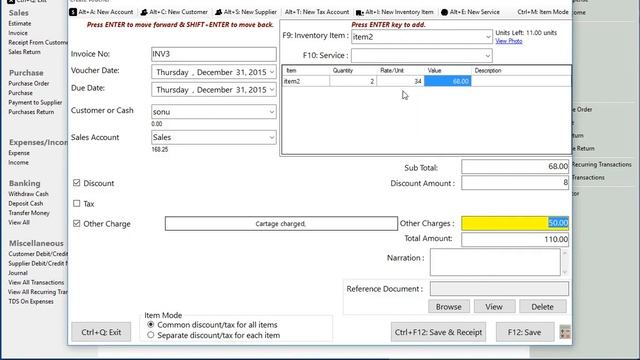Click the Alt+I New Inventory Item icon
The width and height of the screenshot is (640, 360).
point(359,13)
